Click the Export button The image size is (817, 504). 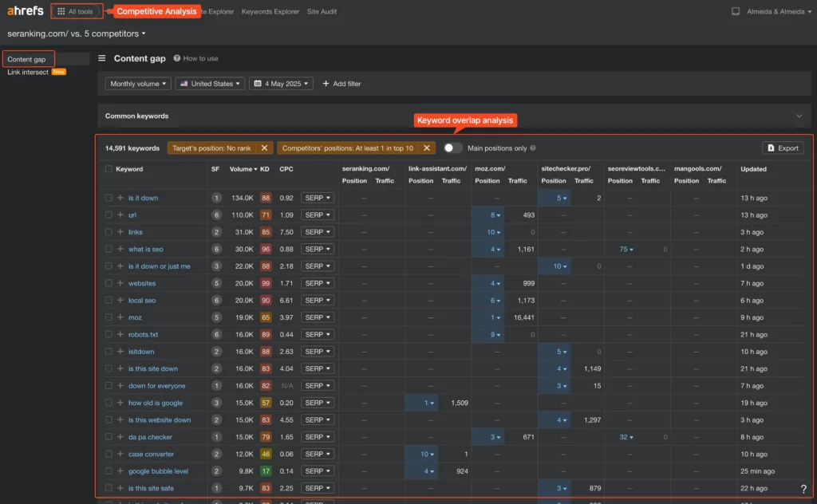782,148
